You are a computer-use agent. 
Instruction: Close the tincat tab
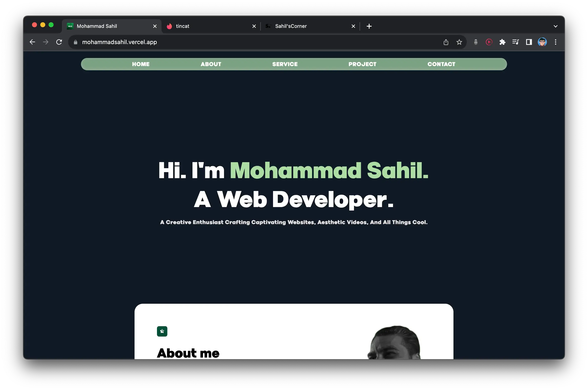pyautogui.click(x=254, y=26)
